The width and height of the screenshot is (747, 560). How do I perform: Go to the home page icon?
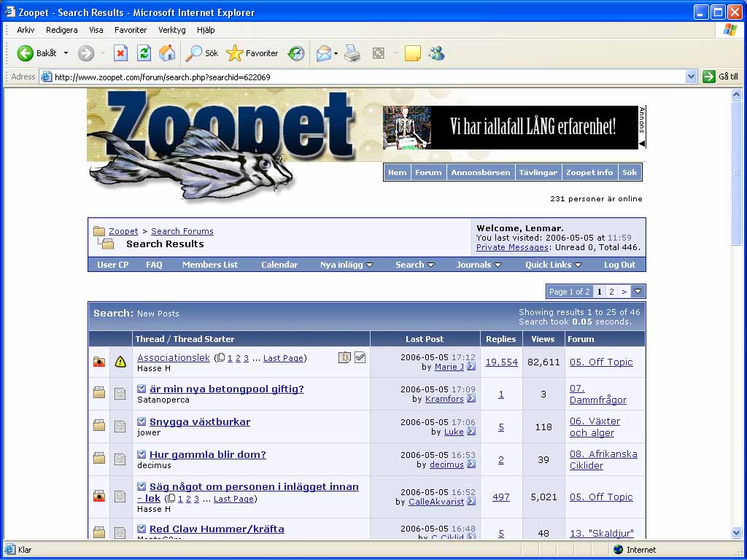167,52
